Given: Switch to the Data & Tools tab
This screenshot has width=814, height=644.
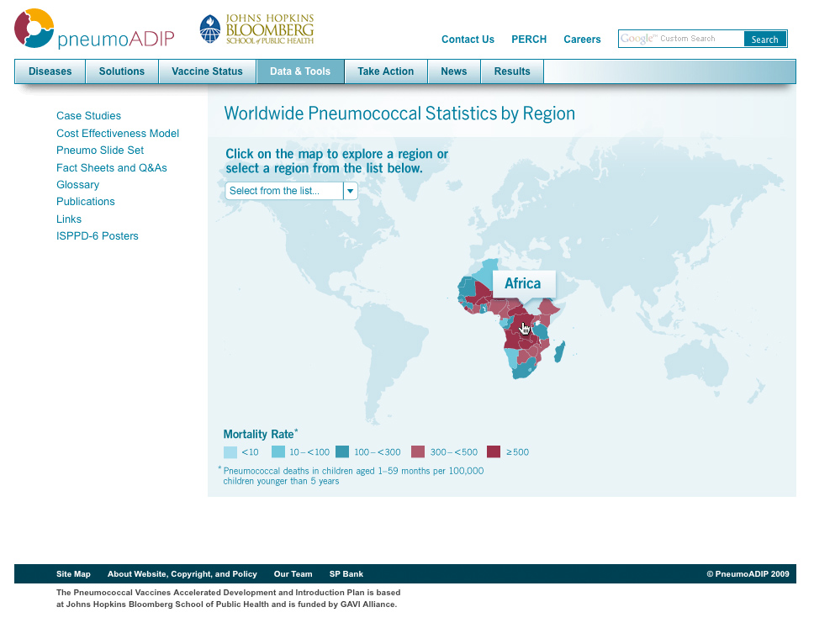Looking at the screenshot, I should (x=300, y=71).
